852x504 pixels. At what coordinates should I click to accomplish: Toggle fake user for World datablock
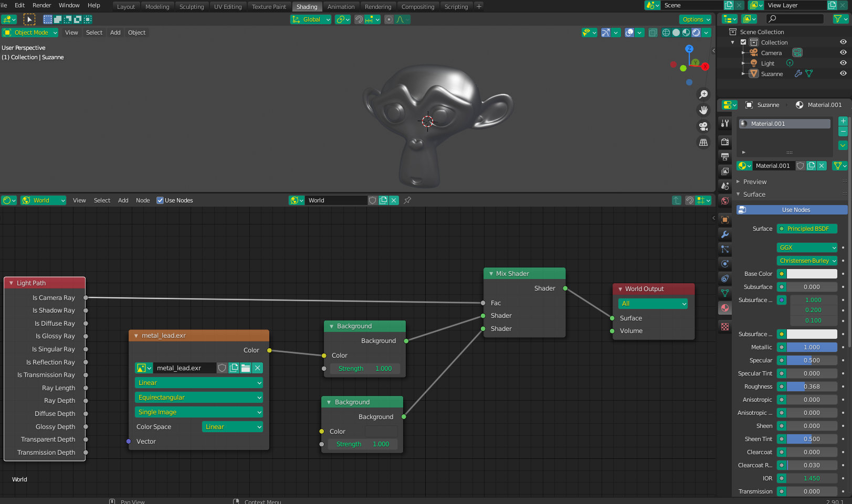(372, 200)
